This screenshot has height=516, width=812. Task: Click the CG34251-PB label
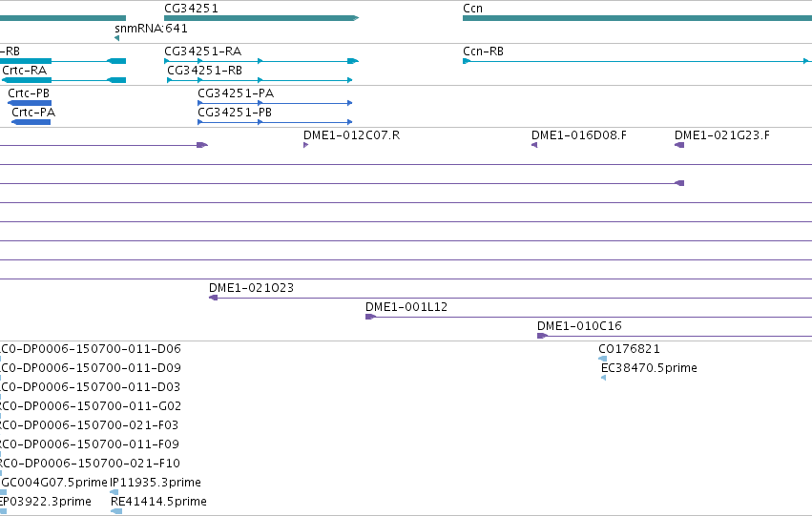tap(235, 113)
